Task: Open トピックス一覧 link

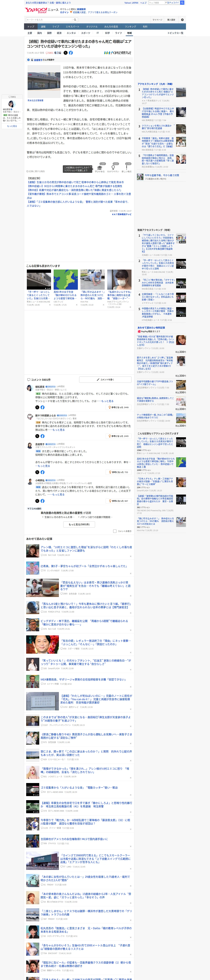Action: pyautogui.click(x=175, y=33)
